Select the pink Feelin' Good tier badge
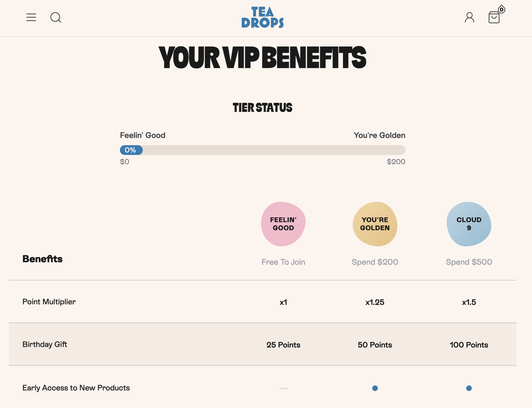This screenshot has width=532, height=408. click(283, 224)
